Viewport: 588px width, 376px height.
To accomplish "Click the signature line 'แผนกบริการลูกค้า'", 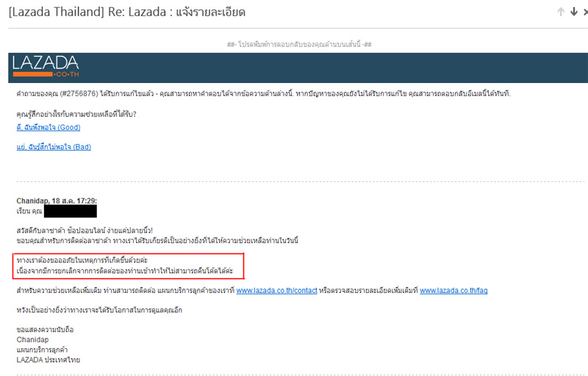I will (x=42, y=350).
